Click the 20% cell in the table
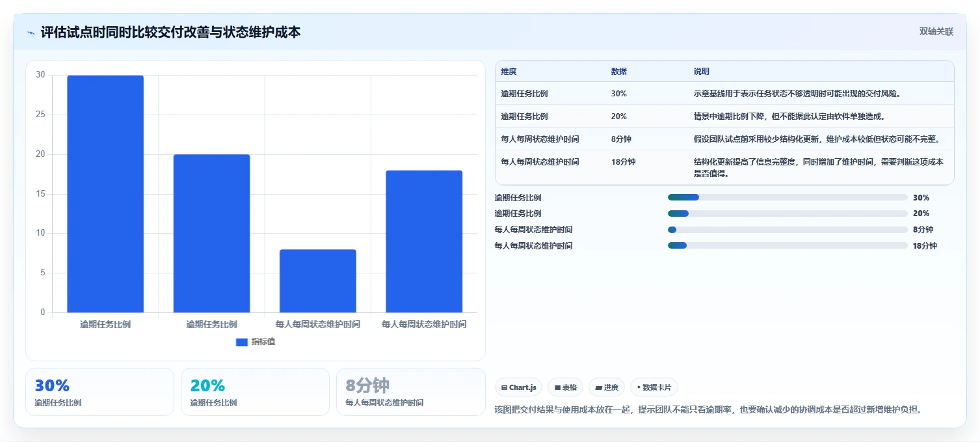 tap(619, 117)
